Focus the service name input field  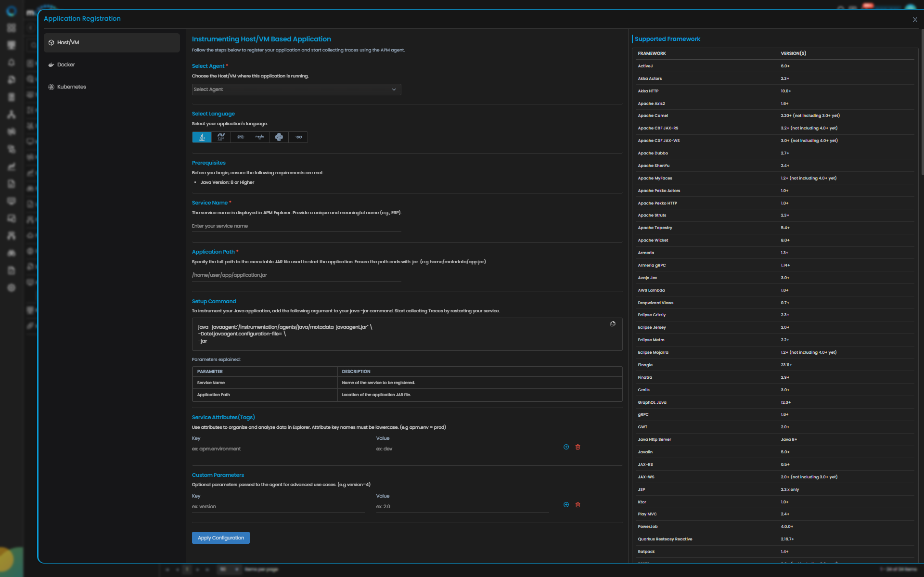[296, 226]
